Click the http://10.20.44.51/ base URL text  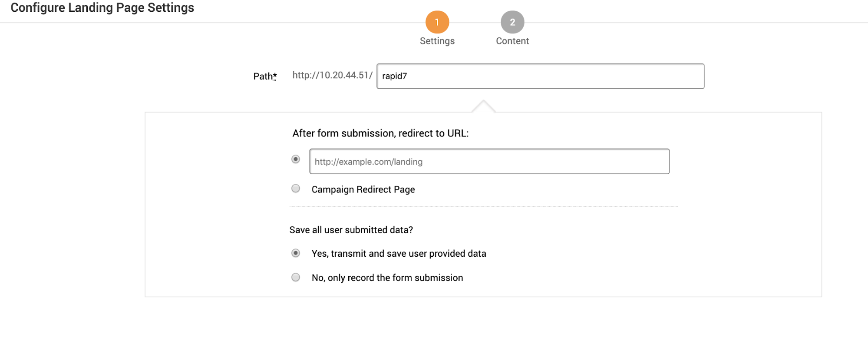click(x=332, y=75)
